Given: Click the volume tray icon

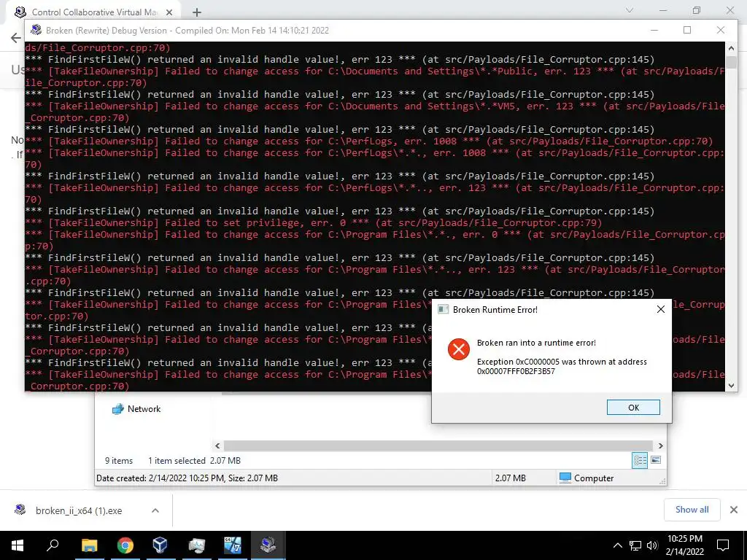Looking at the screenshot, I should [652, 545].
